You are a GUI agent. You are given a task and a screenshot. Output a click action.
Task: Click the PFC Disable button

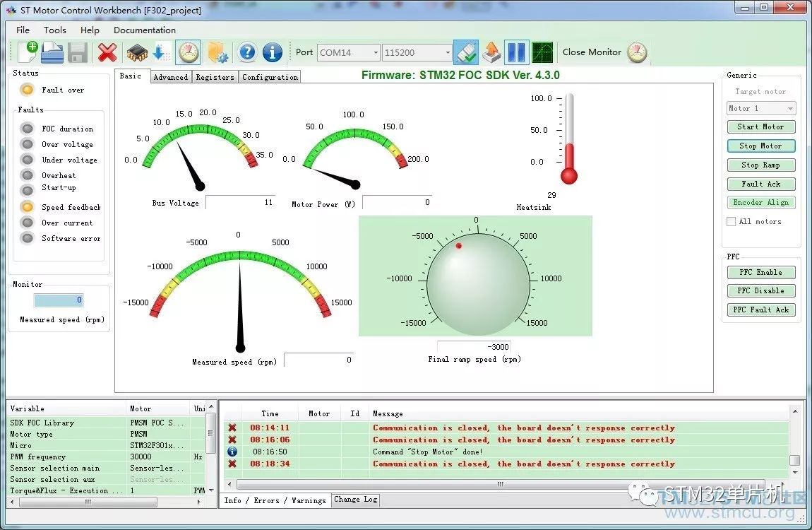760,291
